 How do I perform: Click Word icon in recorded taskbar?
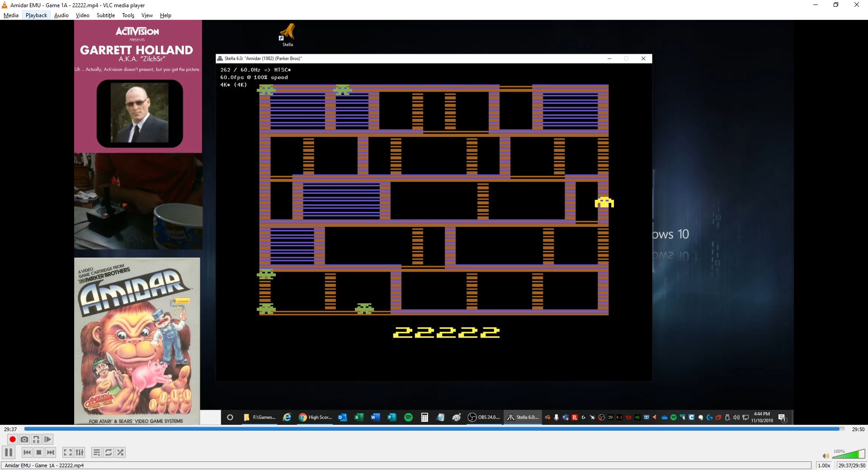[x=375, y=417]
